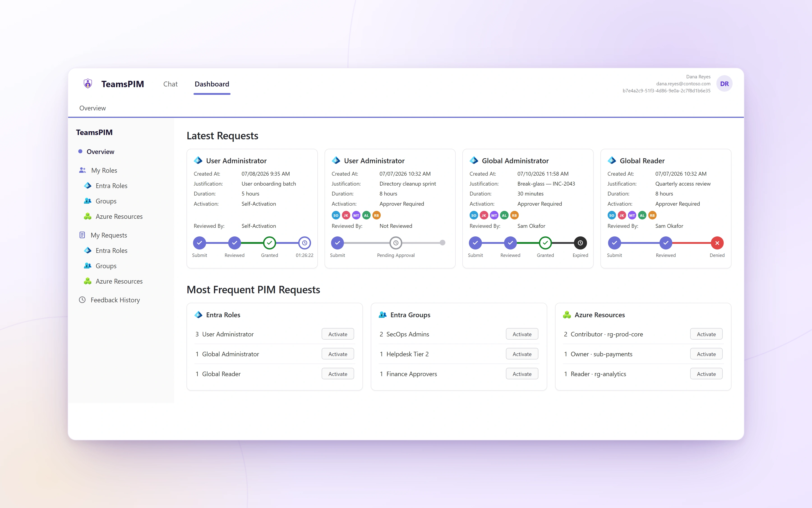Activate Contributor on rg-prod-core
The height and width of the screenshot is (508, 812).
coord(706,334)
